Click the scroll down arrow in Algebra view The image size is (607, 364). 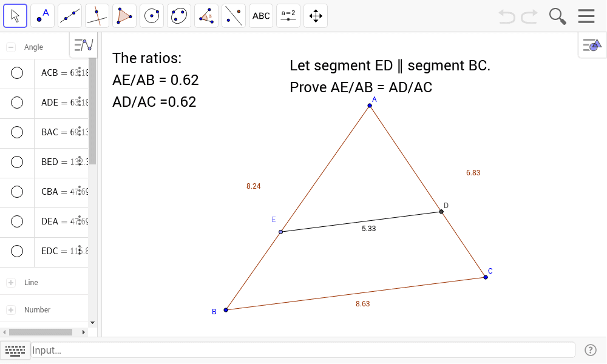92,323
